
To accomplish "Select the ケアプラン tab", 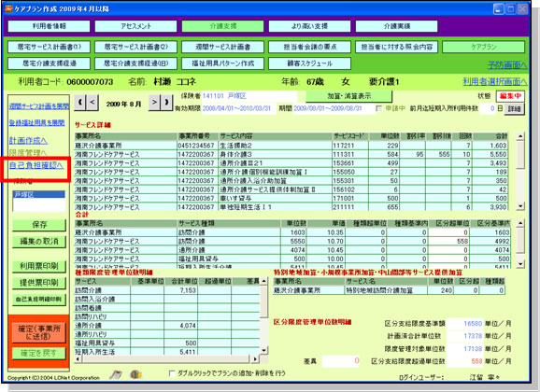I will (x=484, y=47).
